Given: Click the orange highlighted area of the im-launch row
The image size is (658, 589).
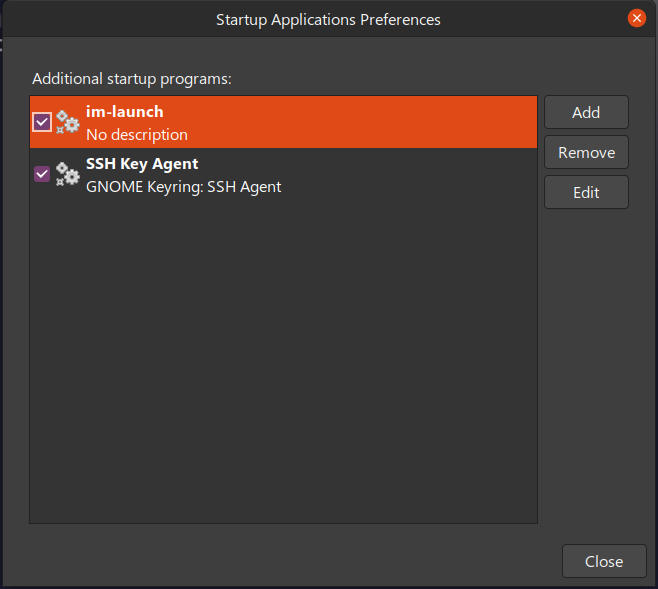Looking at the screenshot, I should pos(361,122).
